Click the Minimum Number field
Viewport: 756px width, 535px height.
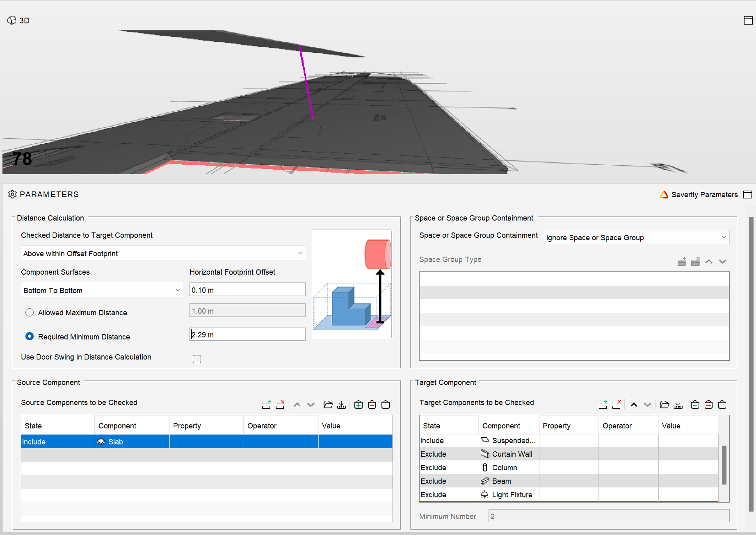tap(609, 516)
